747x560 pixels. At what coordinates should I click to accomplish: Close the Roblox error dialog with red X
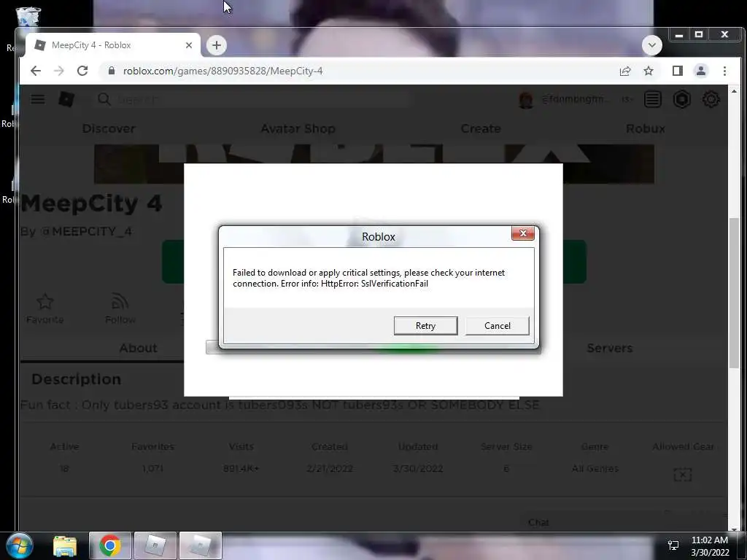(522, 233)
